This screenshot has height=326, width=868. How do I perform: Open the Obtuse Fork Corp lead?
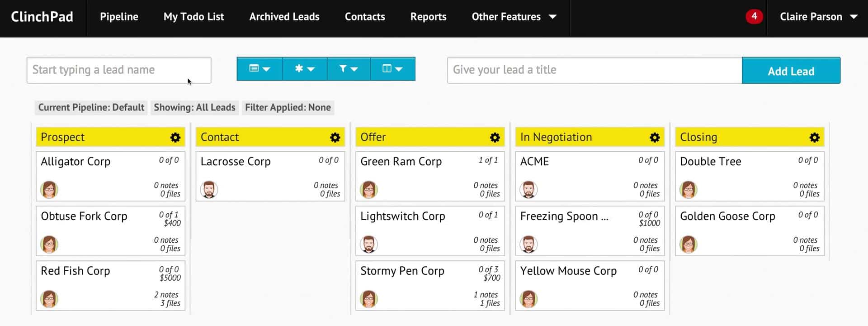84,216
